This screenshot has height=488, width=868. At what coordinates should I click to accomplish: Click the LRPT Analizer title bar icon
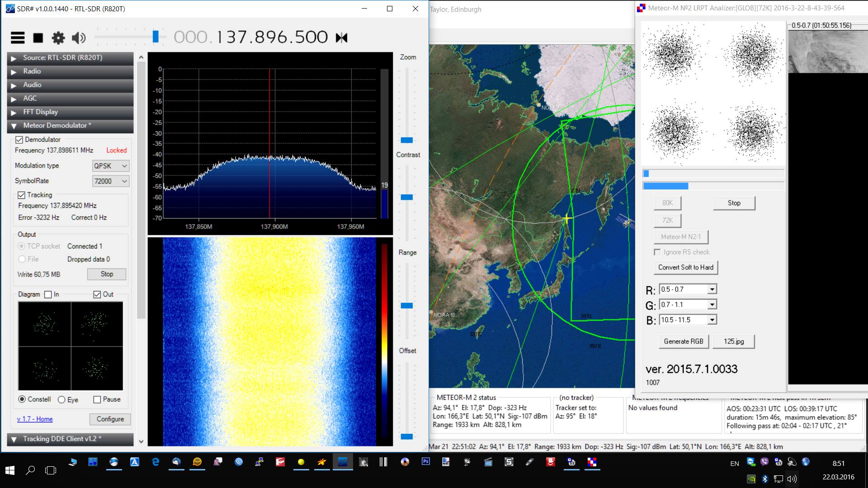click(641, 8)
